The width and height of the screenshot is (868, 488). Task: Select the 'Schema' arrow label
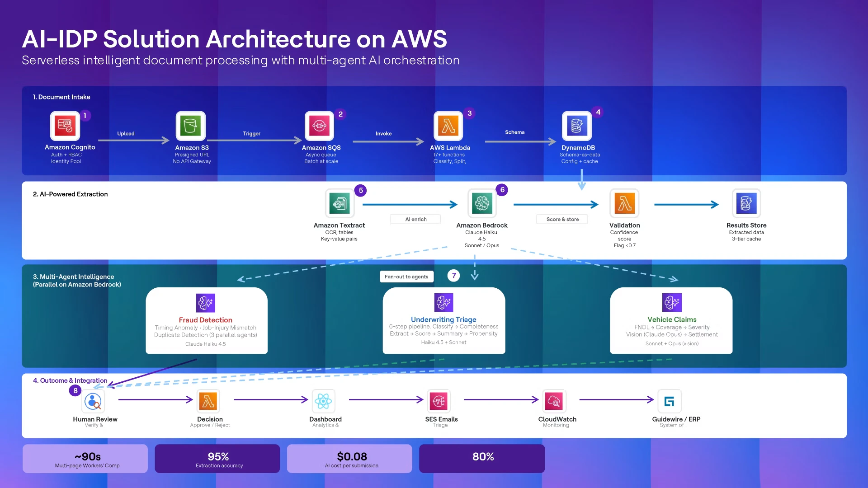pos(514,132)
